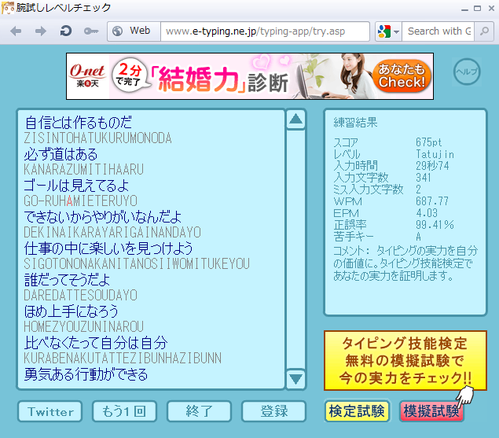499x438 pixels.
Task: Select the phrase 勇気ある行動ができる
Action: click(86, 374)
